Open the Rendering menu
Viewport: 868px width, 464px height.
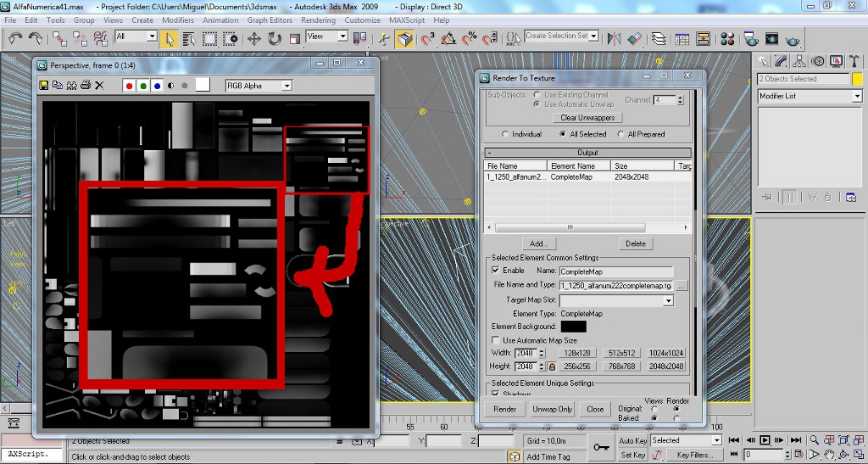pos(318,20)
